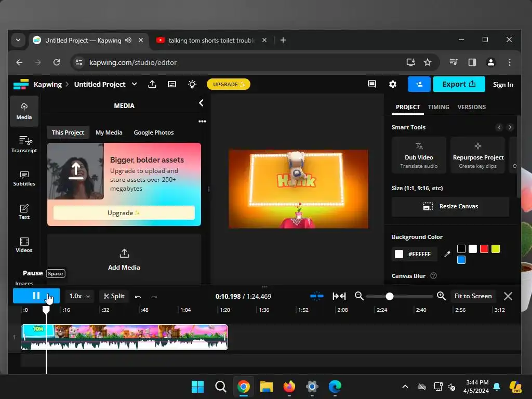This screenshot has width=532, height=399.
Task: Select the red background swatch
Action: [x=484, y=249]
